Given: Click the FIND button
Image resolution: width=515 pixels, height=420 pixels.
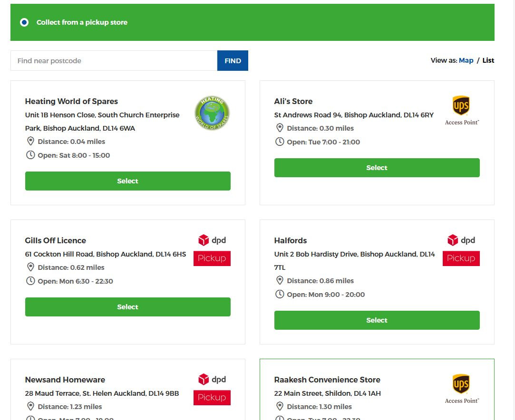Looking at the screenshot, I should 233,61.
